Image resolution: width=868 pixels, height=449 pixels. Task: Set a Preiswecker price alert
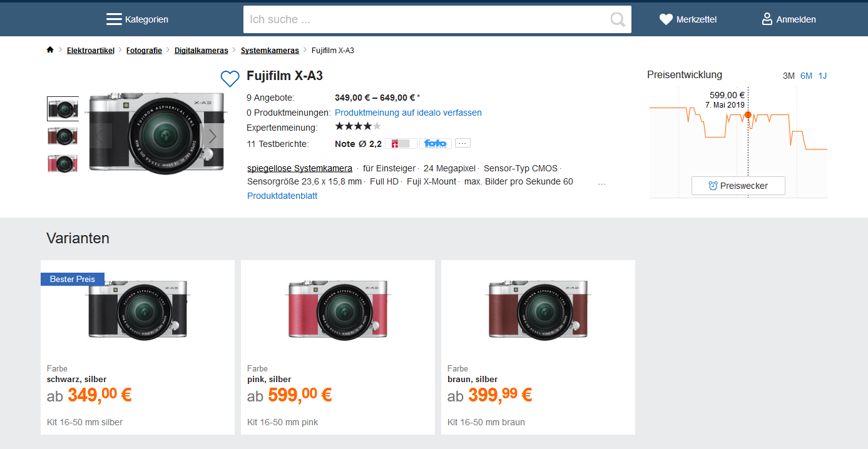738,186
